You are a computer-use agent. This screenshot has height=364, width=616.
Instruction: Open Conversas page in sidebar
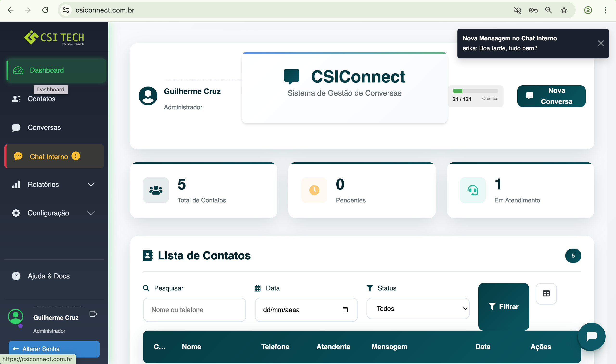[x=44, y=128]
